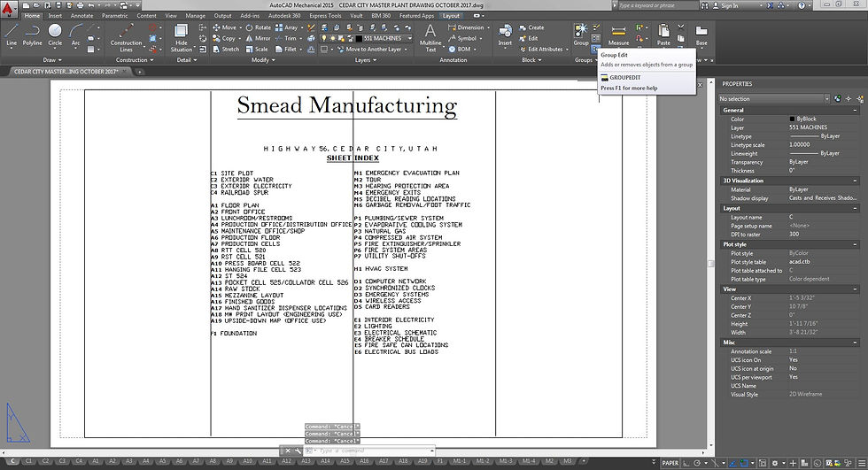
Task: Switch to layout tab M1-2
Action: click(483, 461)
